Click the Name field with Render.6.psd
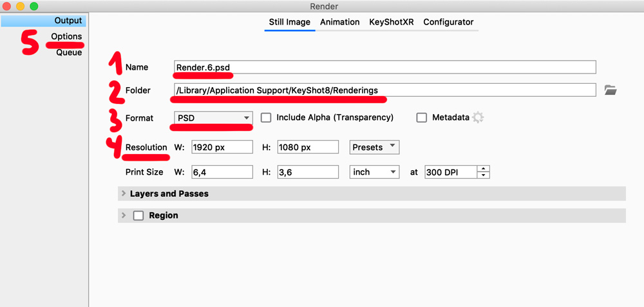 pyautogui.click(x=385, y=67)
